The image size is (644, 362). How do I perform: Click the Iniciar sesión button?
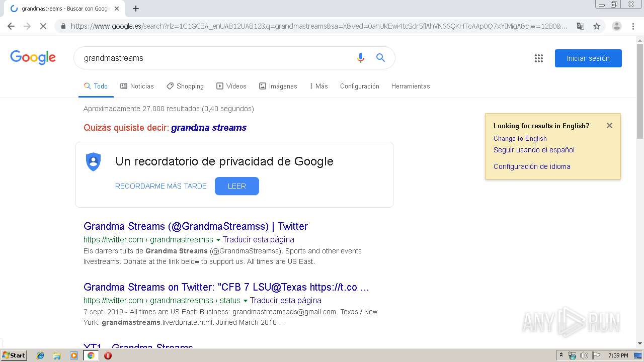(x=588, y=58)
